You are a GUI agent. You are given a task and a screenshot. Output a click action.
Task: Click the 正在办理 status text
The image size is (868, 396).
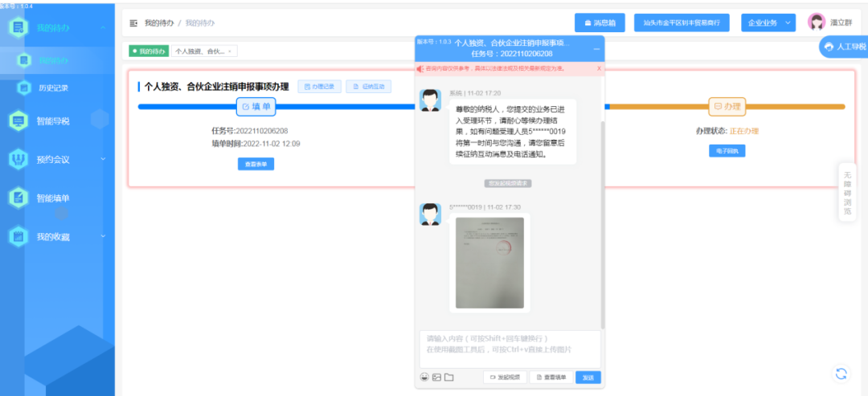coord(744,131)
